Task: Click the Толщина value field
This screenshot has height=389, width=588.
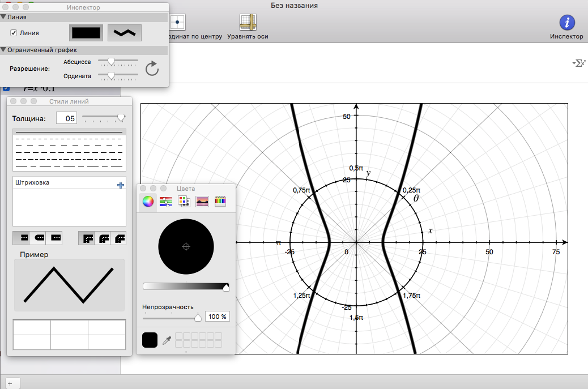Action: pos(66,118)
